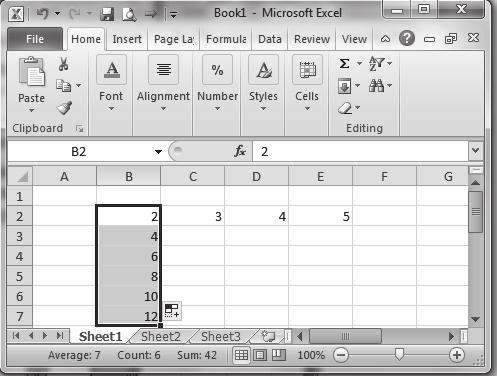Switch to the Page Layout tab

(x=174, y=39)
